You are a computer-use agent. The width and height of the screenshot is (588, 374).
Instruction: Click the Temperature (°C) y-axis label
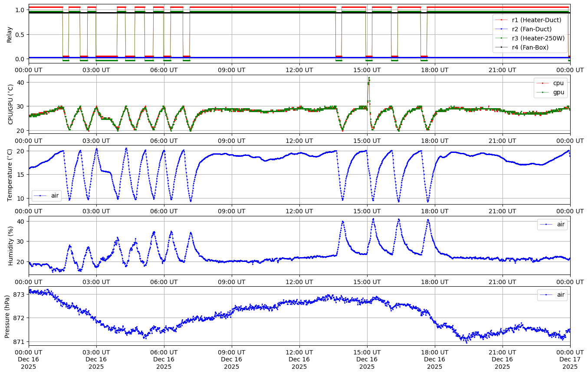tap(10, 175)
